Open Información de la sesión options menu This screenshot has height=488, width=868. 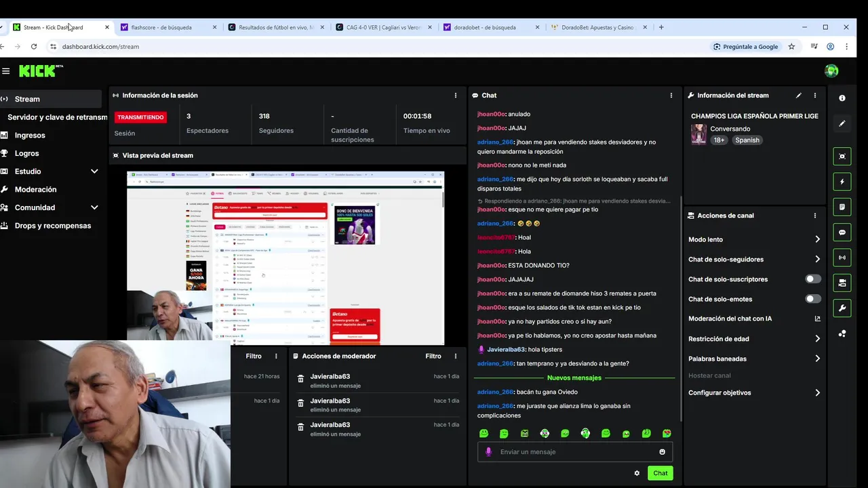point(456,96)
